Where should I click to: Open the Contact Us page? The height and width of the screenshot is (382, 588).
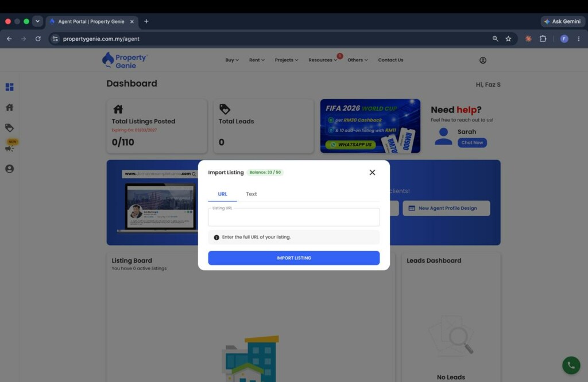click(x=390, y=60)
